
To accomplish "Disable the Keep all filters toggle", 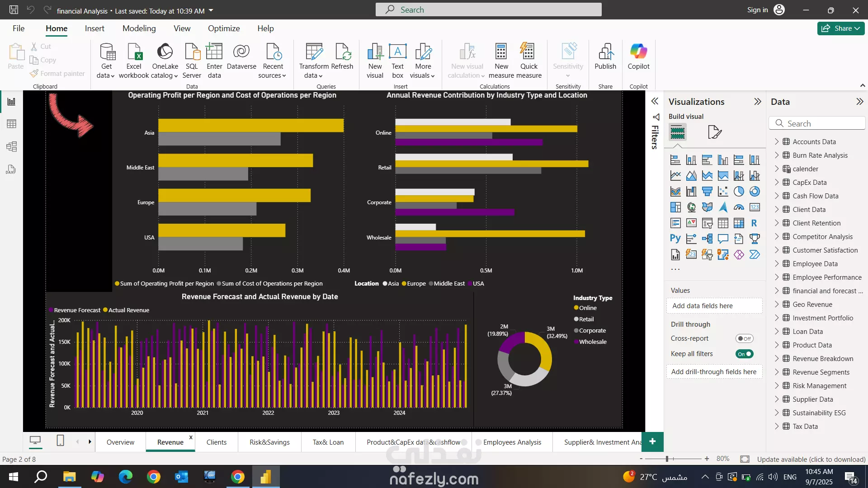I will point(744,354).
